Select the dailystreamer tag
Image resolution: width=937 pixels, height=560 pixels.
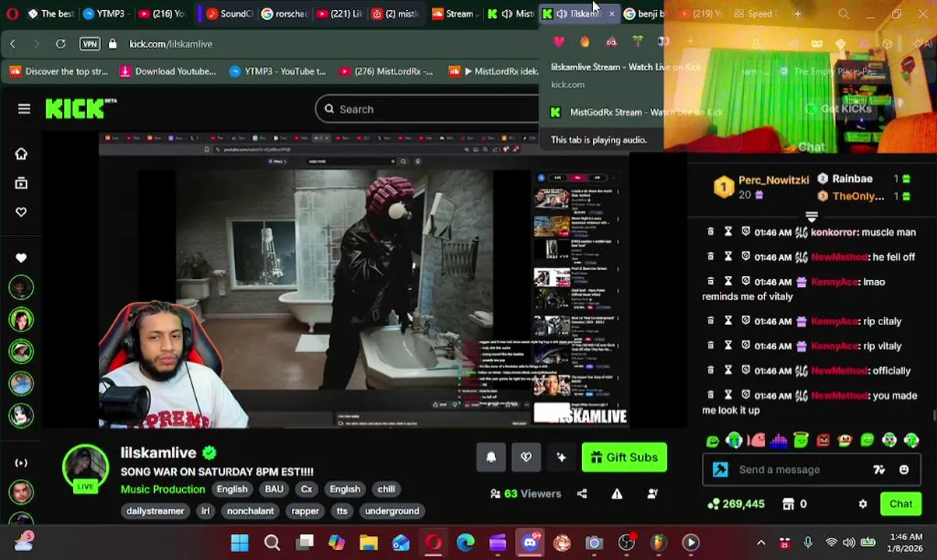[156, 511]
